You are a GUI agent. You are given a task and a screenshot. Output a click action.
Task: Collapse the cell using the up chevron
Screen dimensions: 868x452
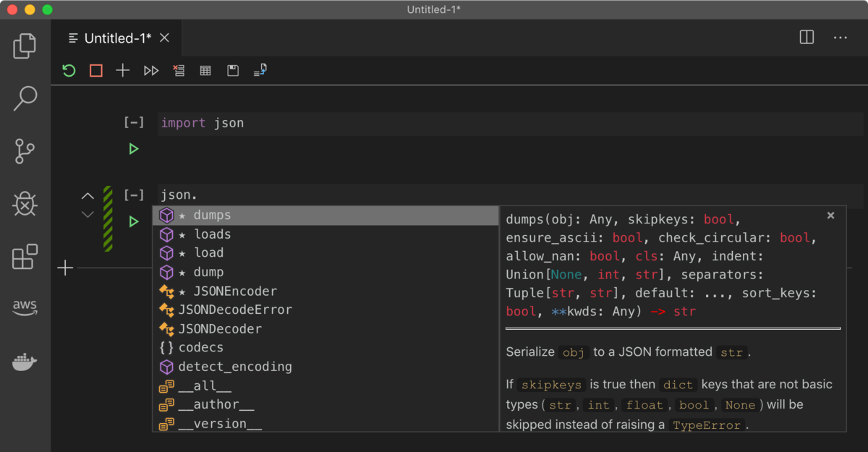point(88,196)
